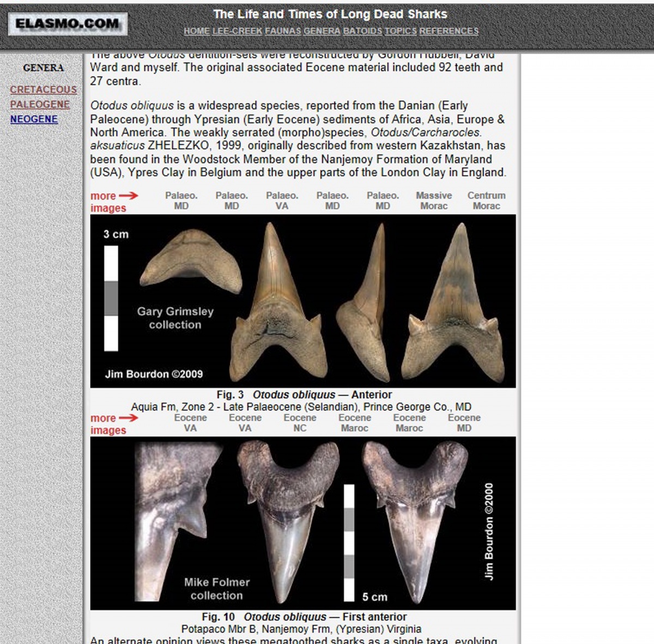Go to the LEE-CREEK page
This screenshot has height=644, width=654.
[x=237, y=31]
